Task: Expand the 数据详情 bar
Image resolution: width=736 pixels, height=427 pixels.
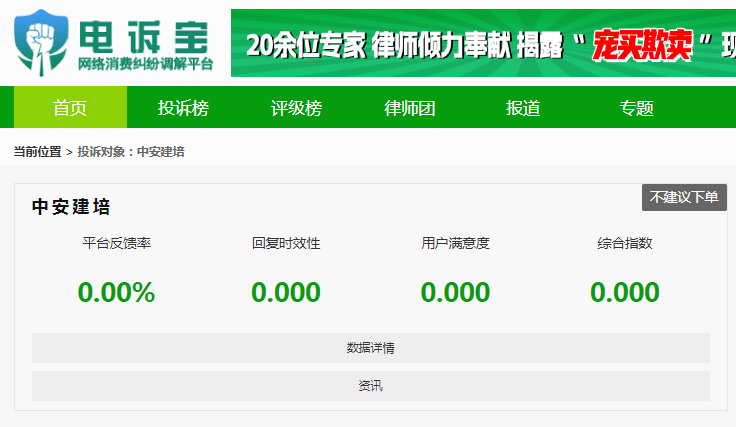Action: tap(371, 348)
